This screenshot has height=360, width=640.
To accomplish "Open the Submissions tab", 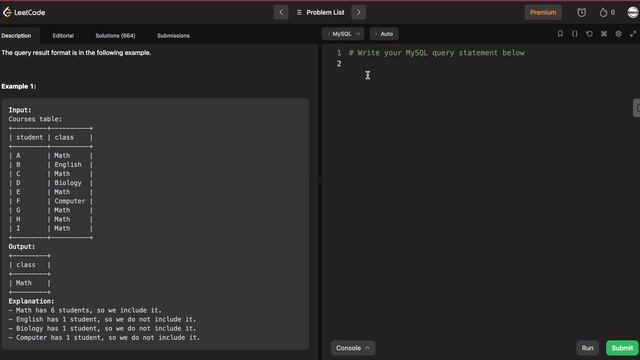I will [x=173, y=36].
